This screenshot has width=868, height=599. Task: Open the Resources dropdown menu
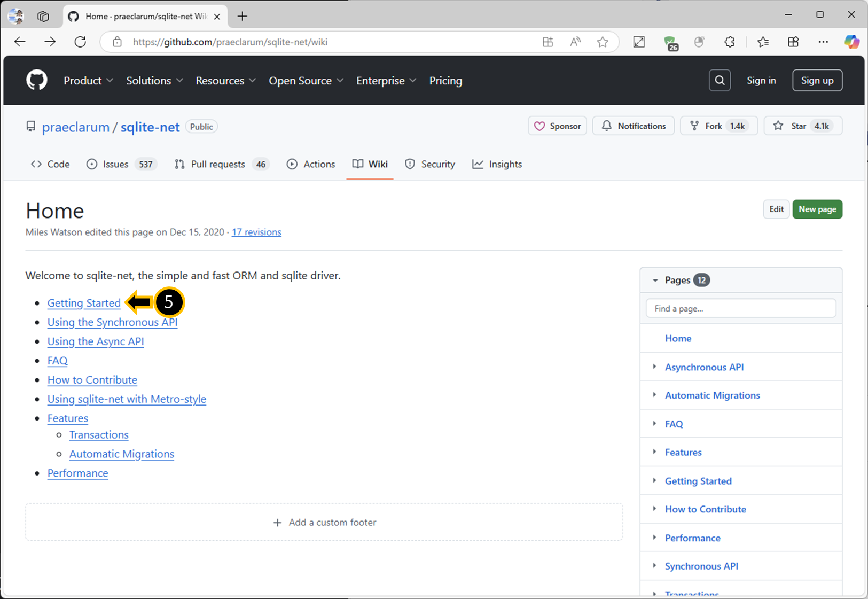[225, 81]
